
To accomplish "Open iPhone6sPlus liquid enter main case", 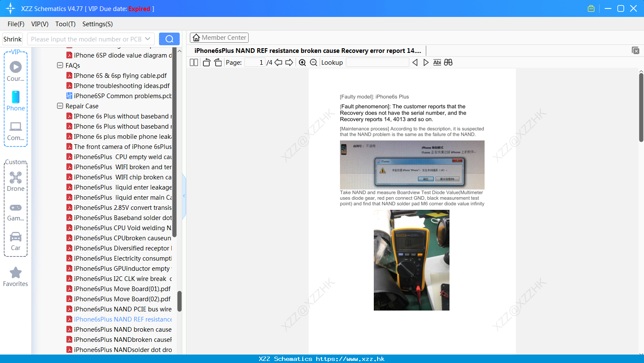I will [119, 198].
